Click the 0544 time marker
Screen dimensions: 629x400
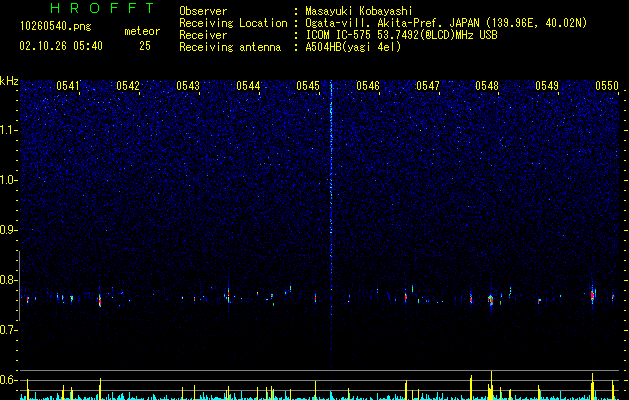[248, 86]
